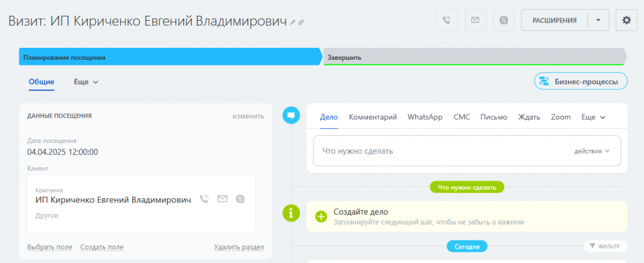
Task: Select the Завершить stage
Action: 474,57
